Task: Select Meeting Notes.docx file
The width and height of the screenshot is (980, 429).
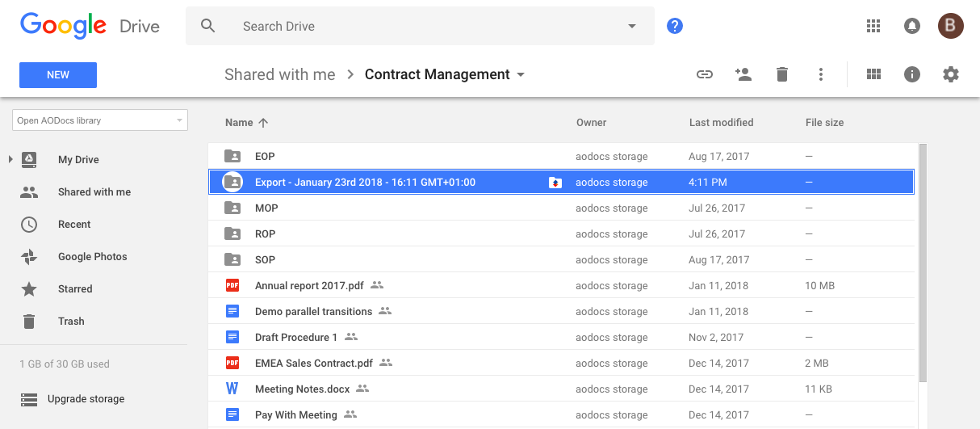Action: 561,389
